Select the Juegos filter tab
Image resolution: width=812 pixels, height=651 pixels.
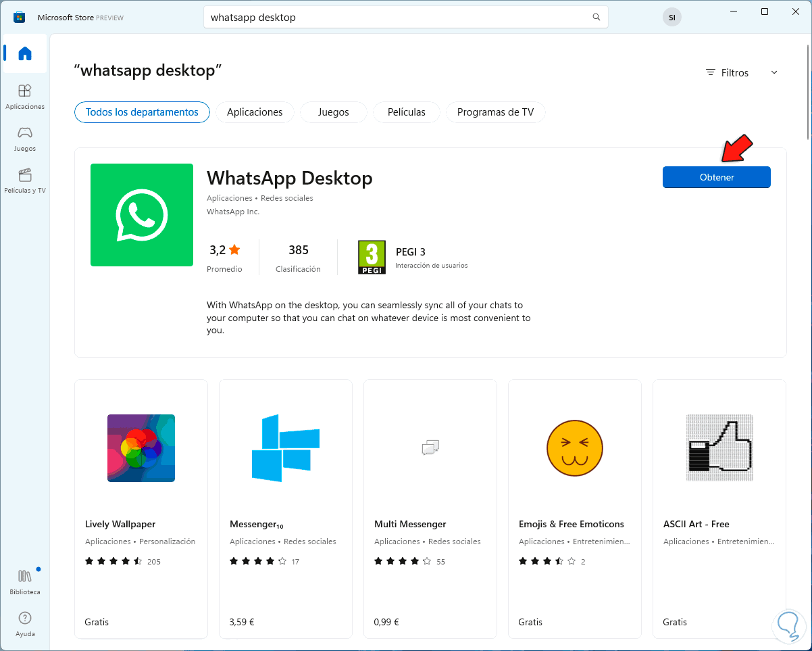click(x=334, y=112)
